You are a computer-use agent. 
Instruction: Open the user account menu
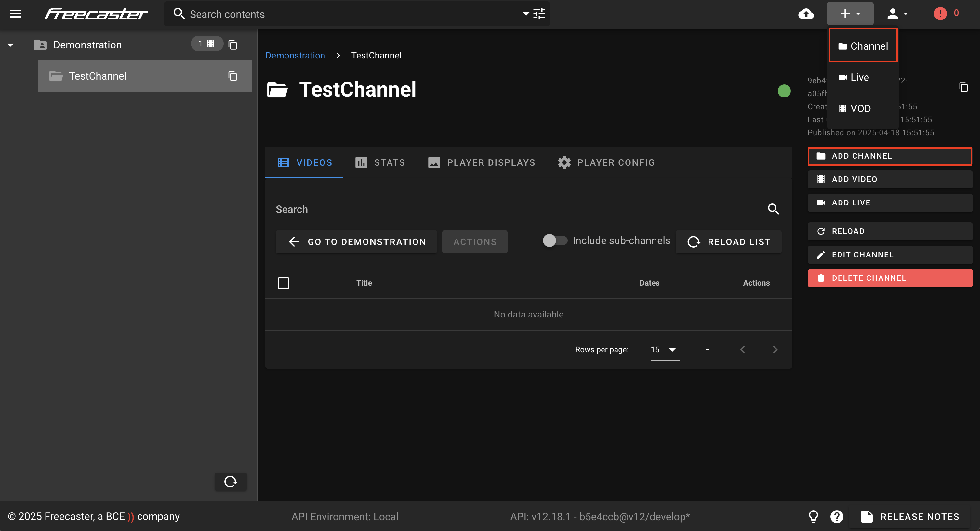pos(897,14)
